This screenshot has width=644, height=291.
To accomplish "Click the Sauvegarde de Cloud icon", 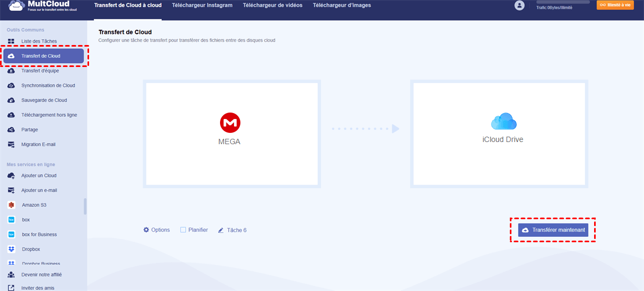I will [x=11, y=100].
